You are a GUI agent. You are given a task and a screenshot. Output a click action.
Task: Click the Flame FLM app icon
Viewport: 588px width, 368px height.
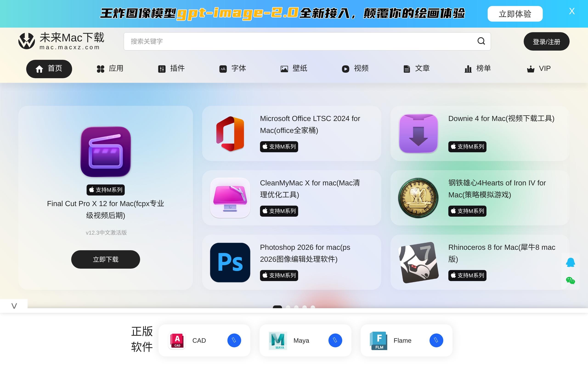[379, 340]
